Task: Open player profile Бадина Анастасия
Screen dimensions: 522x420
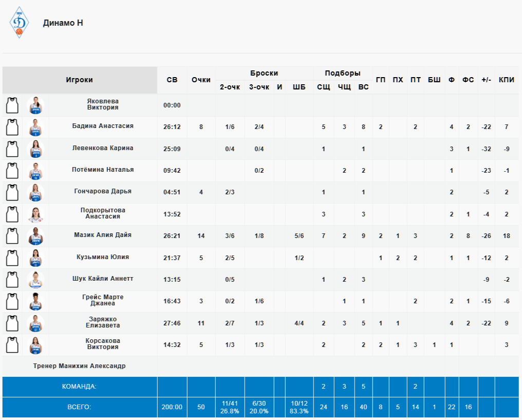Action: coord(103,126)
